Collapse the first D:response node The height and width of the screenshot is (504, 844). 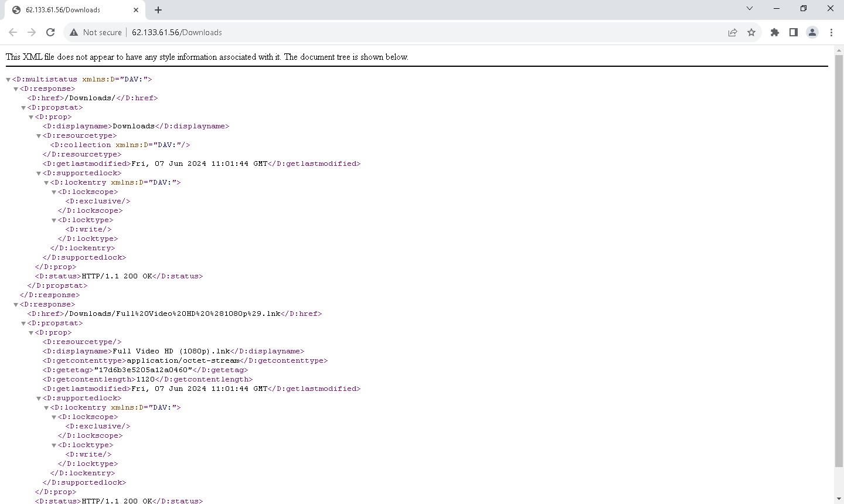coord(16,89)
